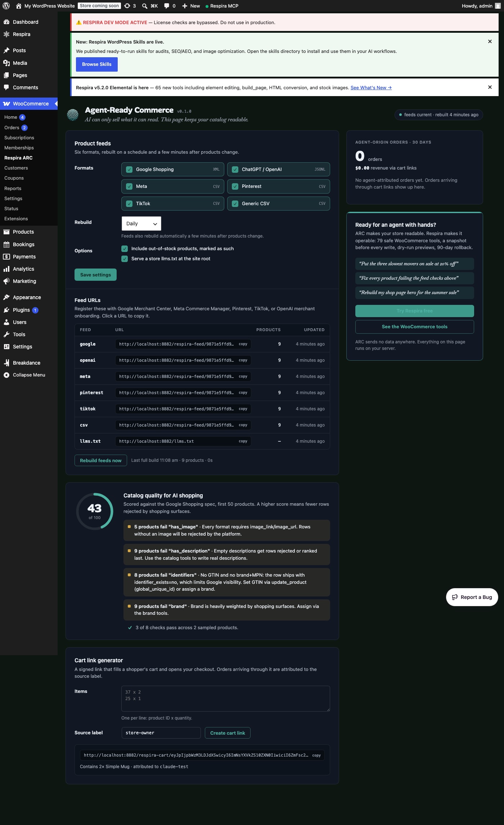
Task: Open Subscriptions submenu item
Action: tap(19, 138)
